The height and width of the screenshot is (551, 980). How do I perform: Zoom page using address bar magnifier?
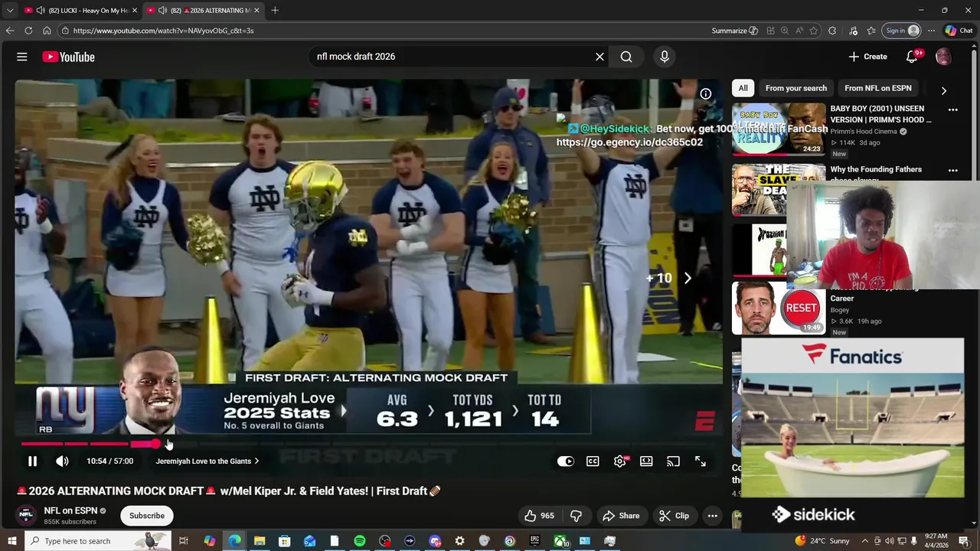[x=785, y=31]
